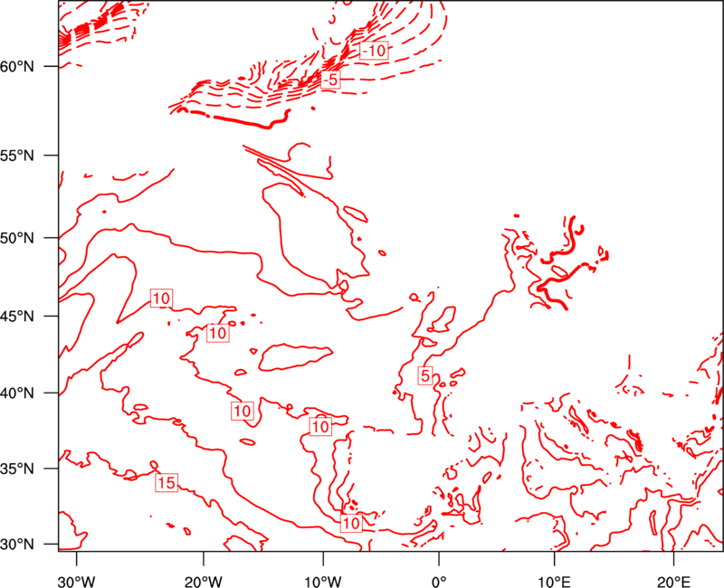Select the 30°W longitude axis label

(x=77, y=582)
